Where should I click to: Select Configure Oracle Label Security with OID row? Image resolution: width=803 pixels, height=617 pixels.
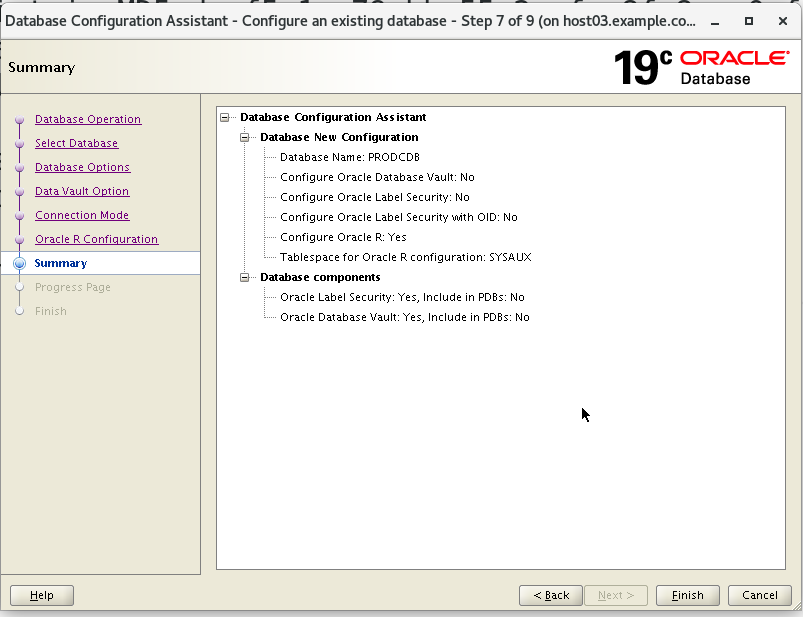tap(399, 217)
